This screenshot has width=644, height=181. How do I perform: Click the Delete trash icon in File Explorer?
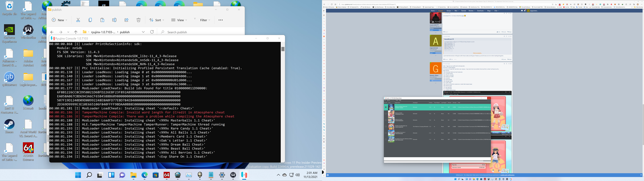point(139,20)
